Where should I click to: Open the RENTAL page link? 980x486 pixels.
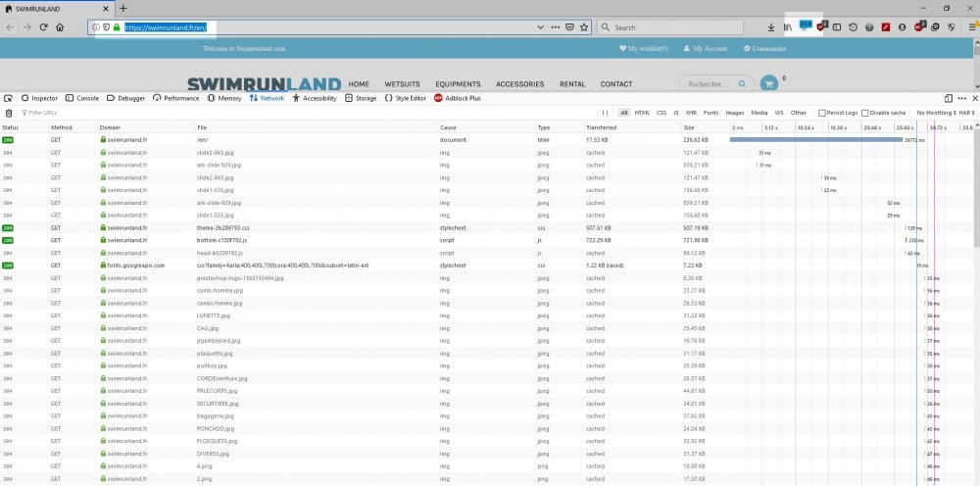point(572,83)
